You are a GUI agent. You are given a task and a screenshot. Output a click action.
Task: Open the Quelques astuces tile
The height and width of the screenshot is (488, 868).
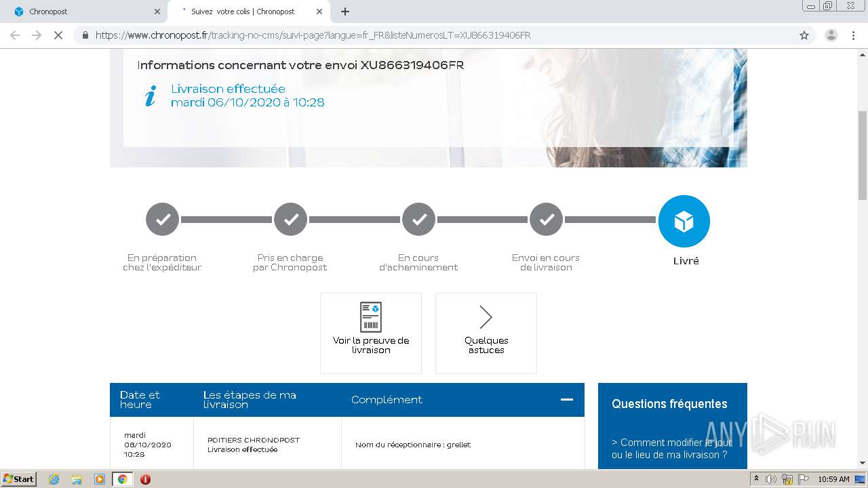(x=486, y=333)
